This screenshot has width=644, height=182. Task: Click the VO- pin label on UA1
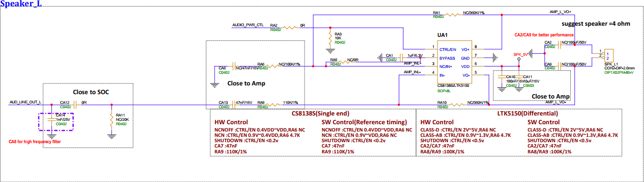465,75
